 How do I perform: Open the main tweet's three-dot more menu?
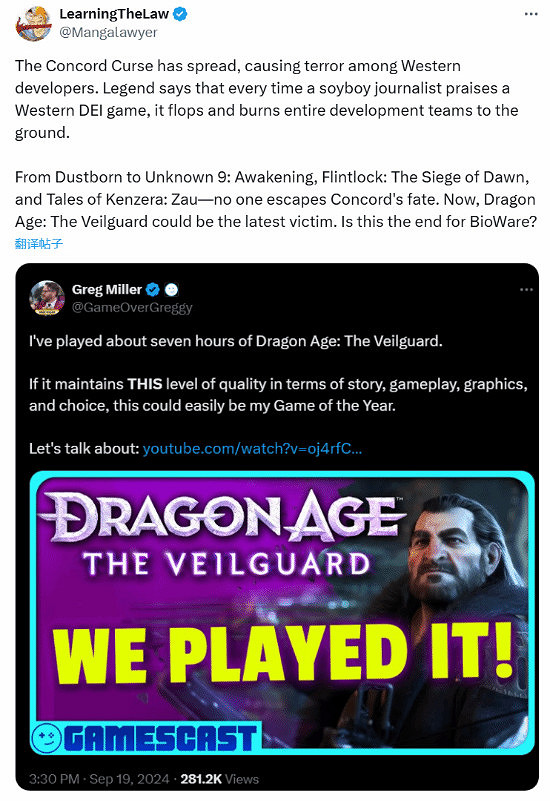click(531, 14)
